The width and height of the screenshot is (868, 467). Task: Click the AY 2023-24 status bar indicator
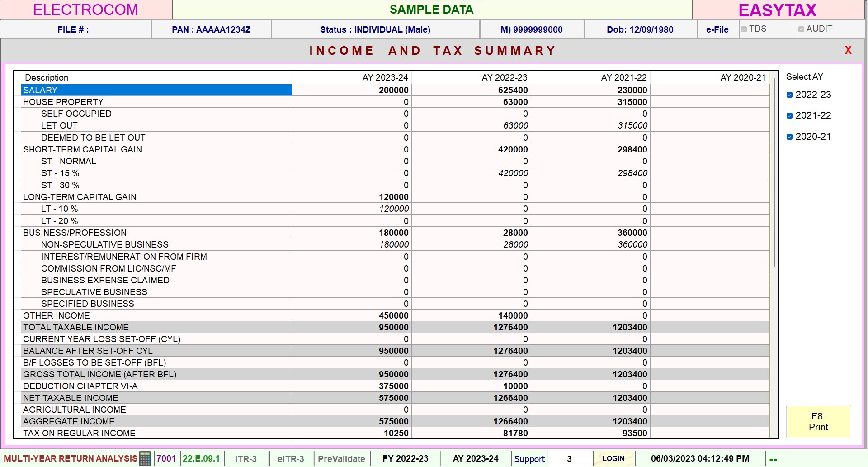click(x=476, y=459)
